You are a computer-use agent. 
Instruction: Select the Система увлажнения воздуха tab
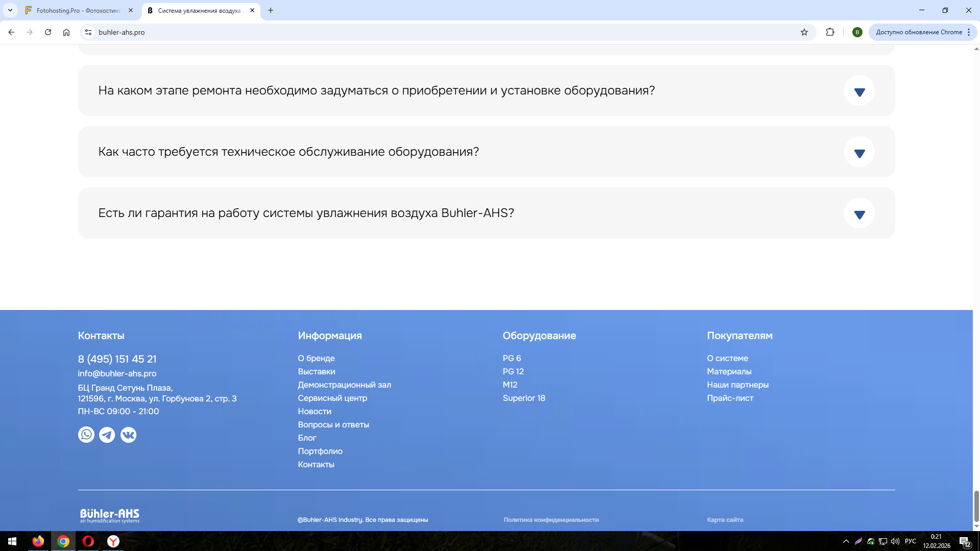point(200,10)
